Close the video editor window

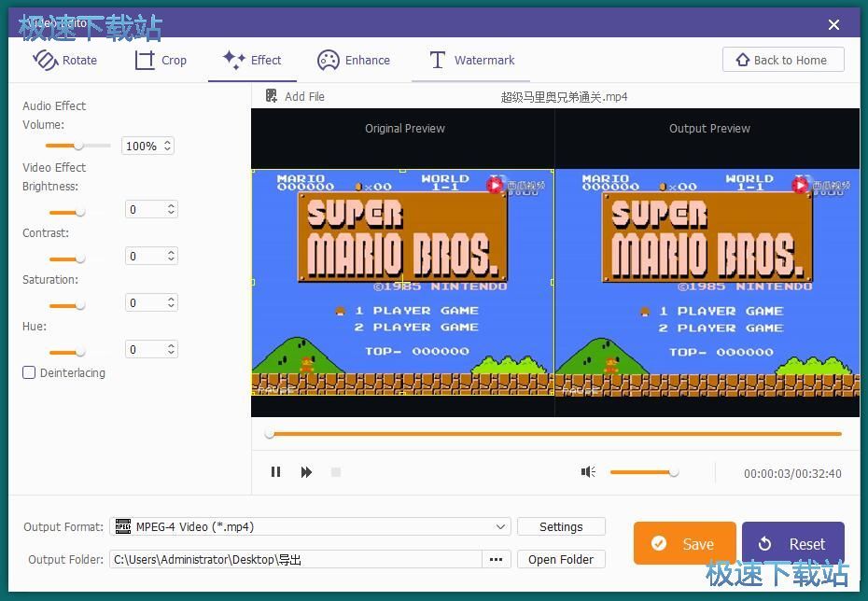[833, 24]
